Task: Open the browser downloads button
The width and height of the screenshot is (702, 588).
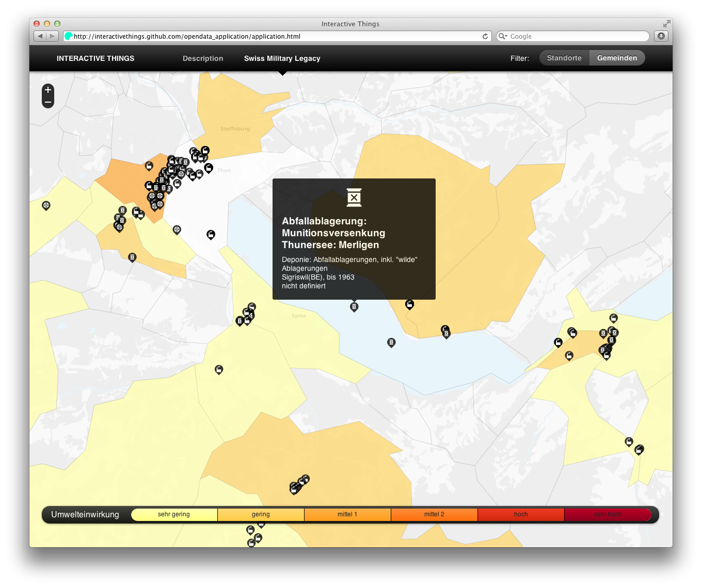Action: pos(661,36)
